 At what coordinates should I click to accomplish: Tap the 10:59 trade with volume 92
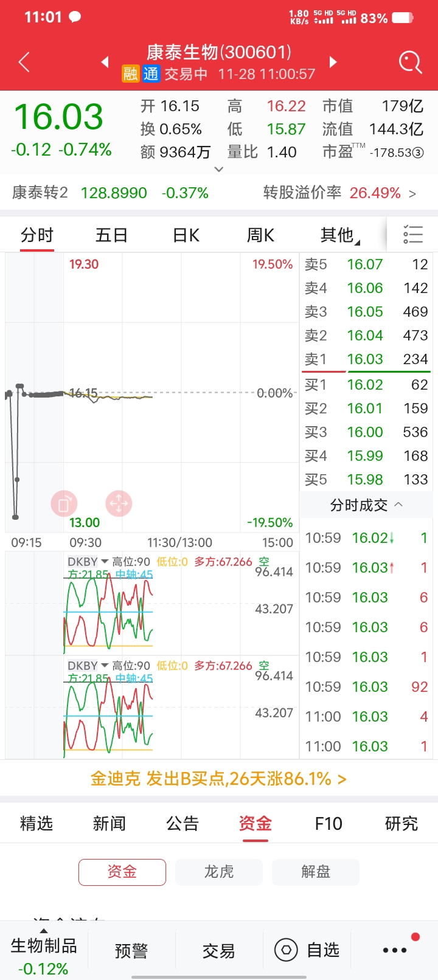click(366, 687)
